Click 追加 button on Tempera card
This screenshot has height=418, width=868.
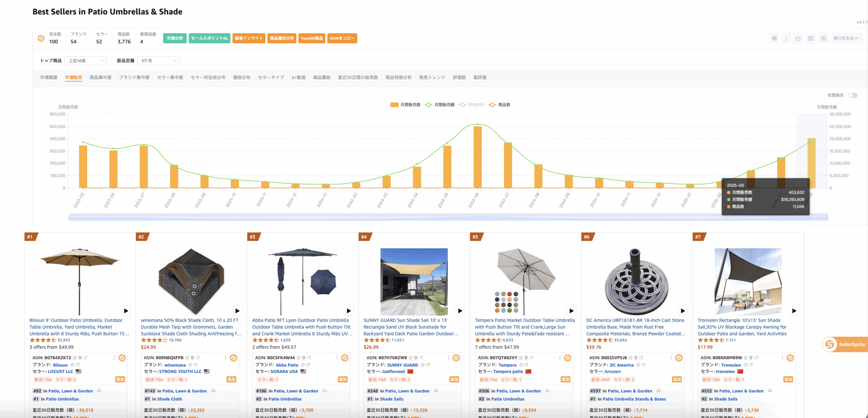[x=566, y=379]
